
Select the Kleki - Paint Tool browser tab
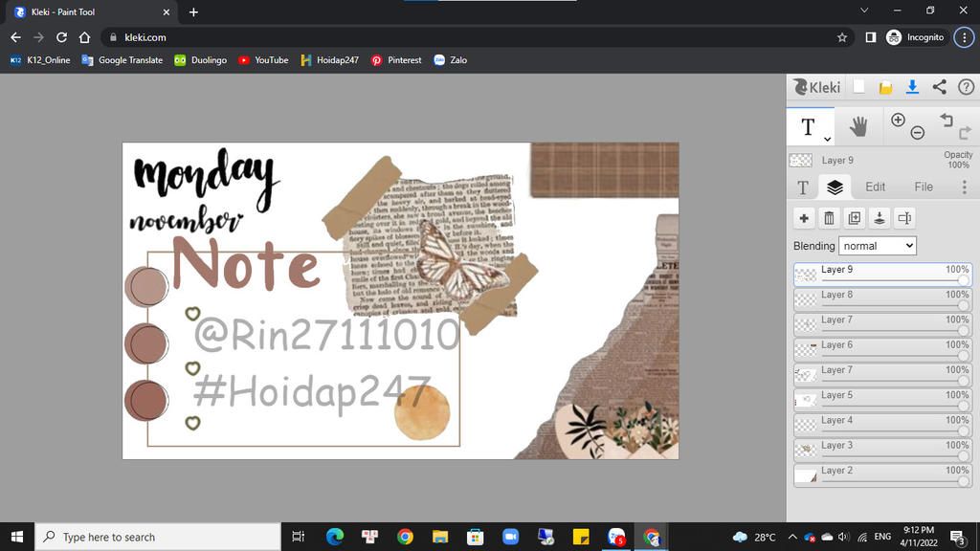[x=91, y=12]
